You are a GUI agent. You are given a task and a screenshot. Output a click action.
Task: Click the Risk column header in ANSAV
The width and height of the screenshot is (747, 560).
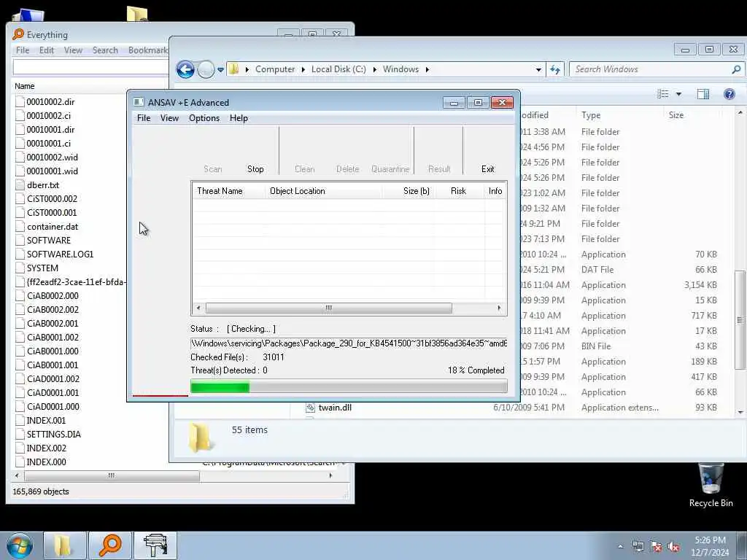[x=458, y=191]
